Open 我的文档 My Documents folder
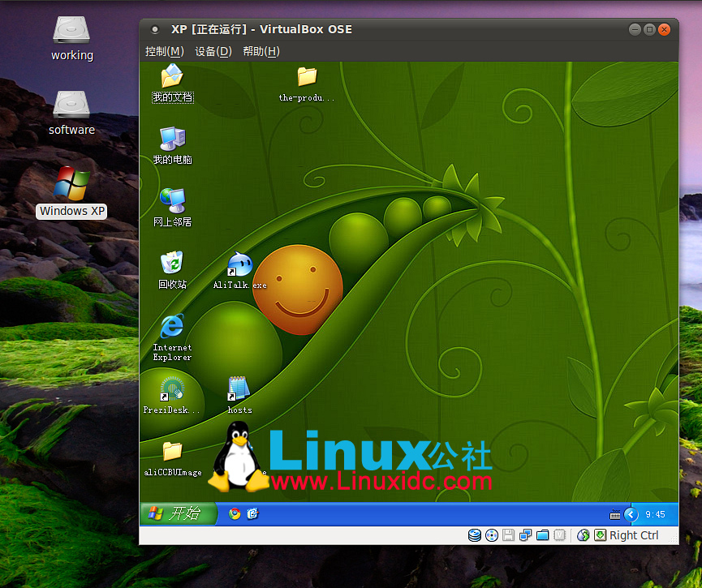Viewport: 702px width, 588px height. point(173,81)
